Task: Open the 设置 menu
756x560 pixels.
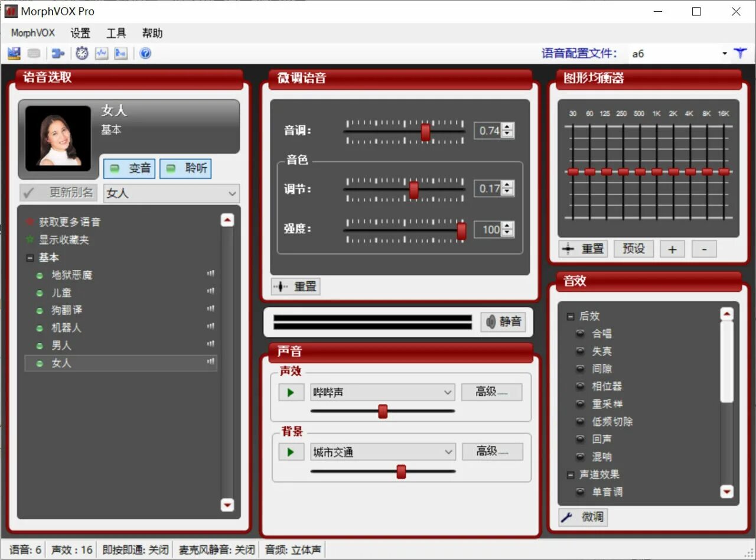Action: [80, 33]
